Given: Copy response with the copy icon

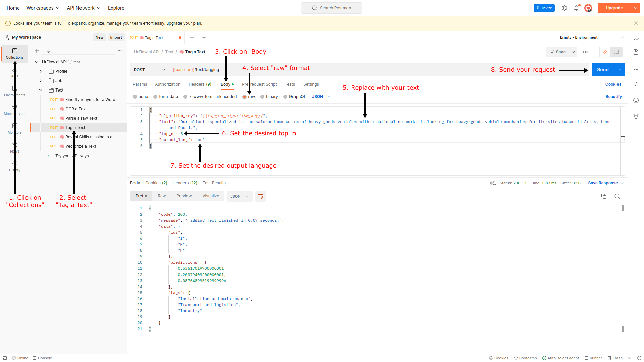Looking at the screenshot, I should point(604,196).
